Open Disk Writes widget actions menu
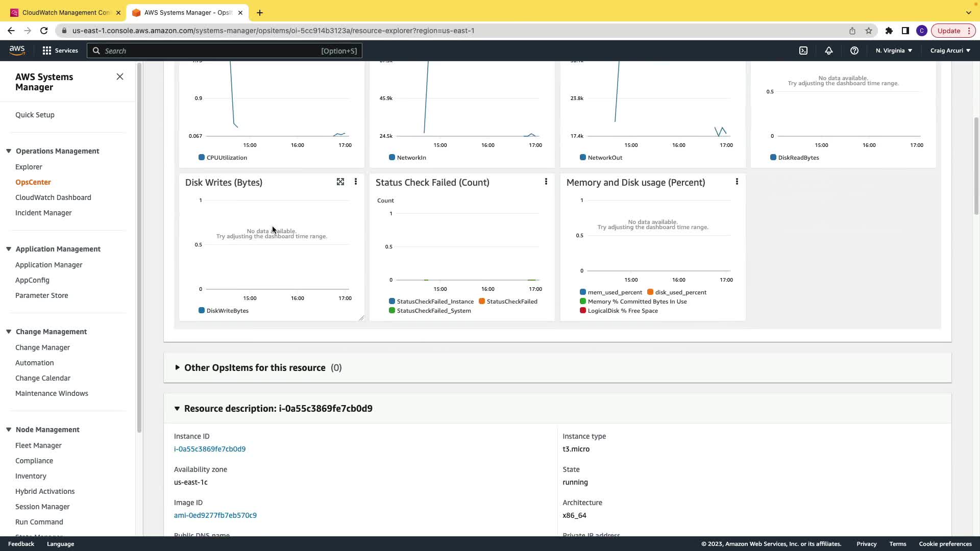The height and width of the screenshot is (551, 980). (x=356, y=182)
